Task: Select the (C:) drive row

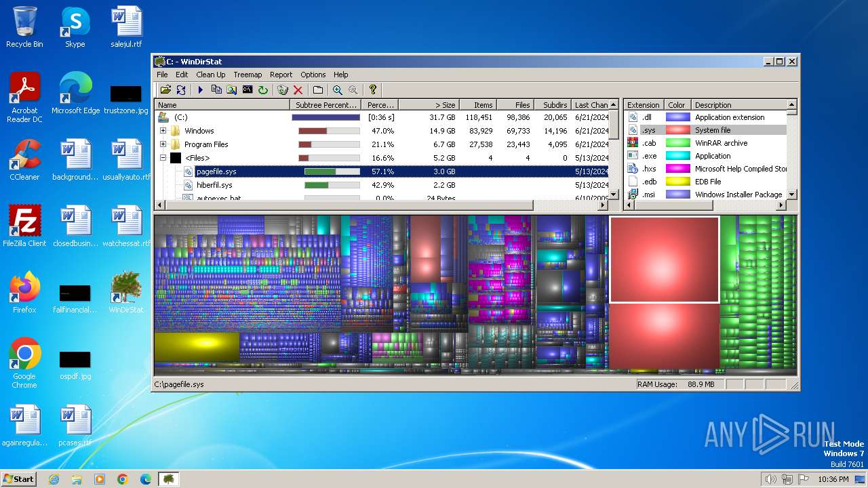Action: (x=382, y=117)
